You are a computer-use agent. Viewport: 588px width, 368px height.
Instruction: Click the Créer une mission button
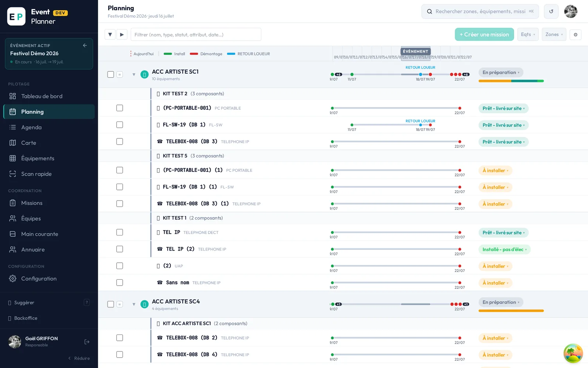484,35
